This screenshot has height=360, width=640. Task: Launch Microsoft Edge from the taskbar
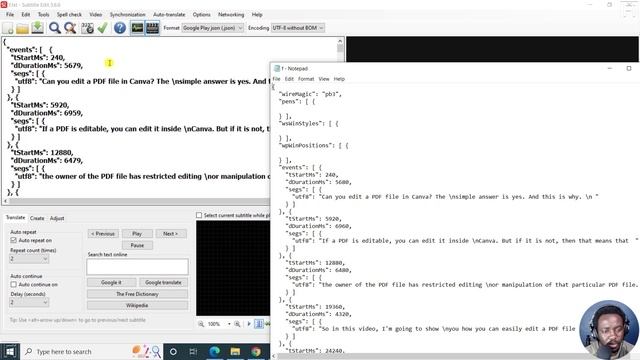[215, 351]
